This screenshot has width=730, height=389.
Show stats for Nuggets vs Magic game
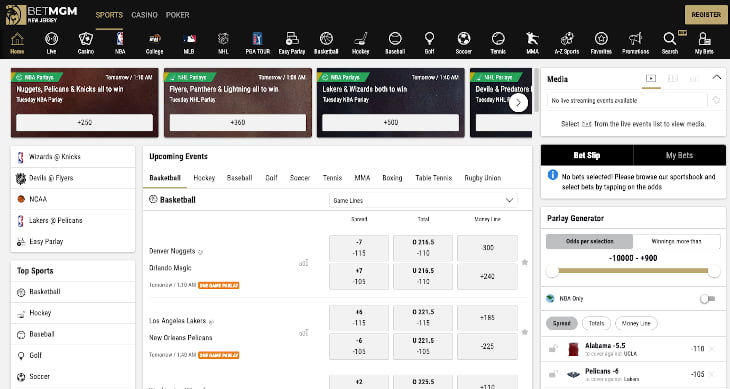(304, 263)
